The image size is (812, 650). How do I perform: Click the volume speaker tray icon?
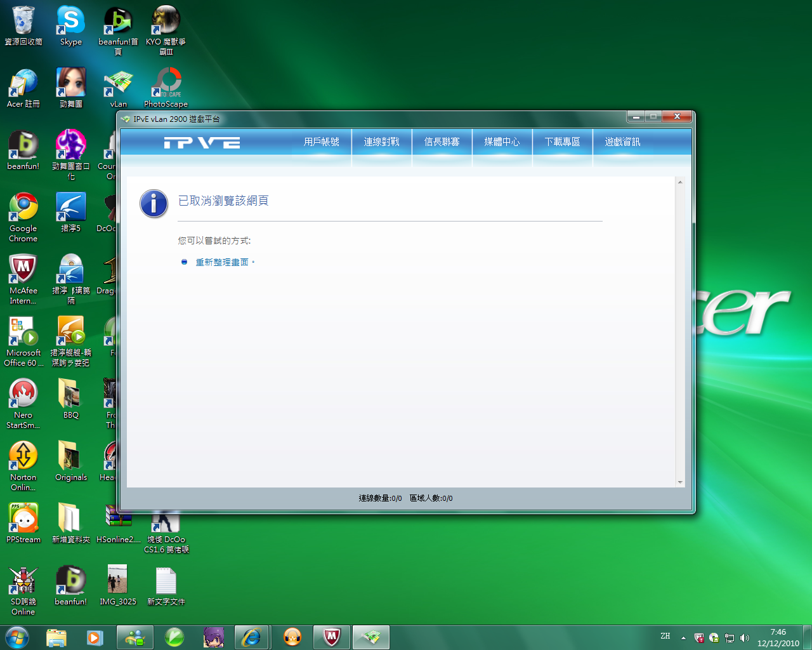coord(745,637)
